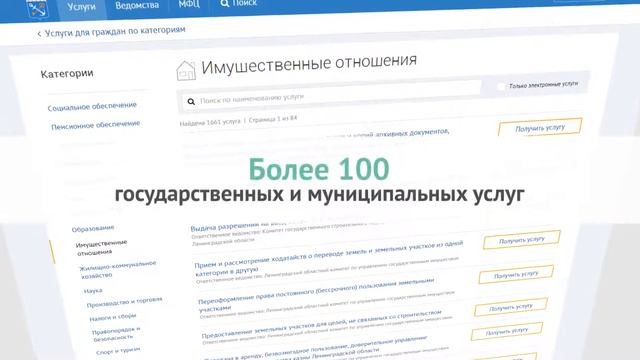Viewport: 640px width, 360px height.
Task: Open the Ведомства tab
Action: click(137, 5)
